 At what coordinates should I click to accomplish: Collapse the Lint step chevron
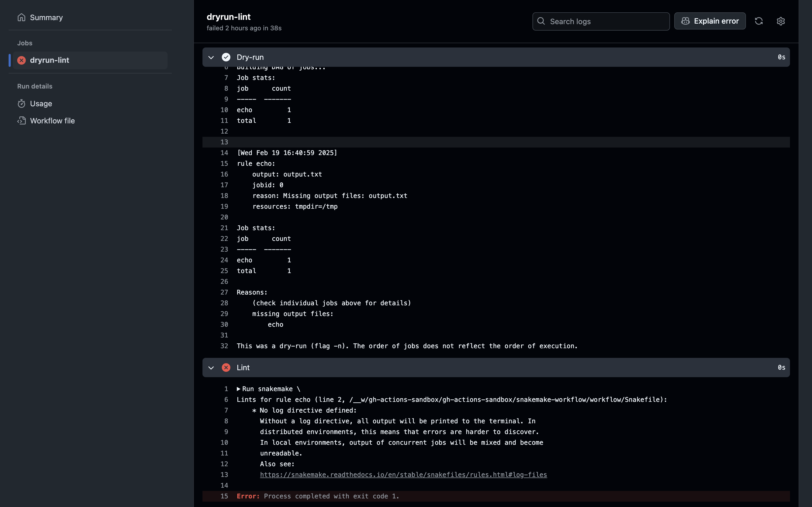[x=211, y=368]
